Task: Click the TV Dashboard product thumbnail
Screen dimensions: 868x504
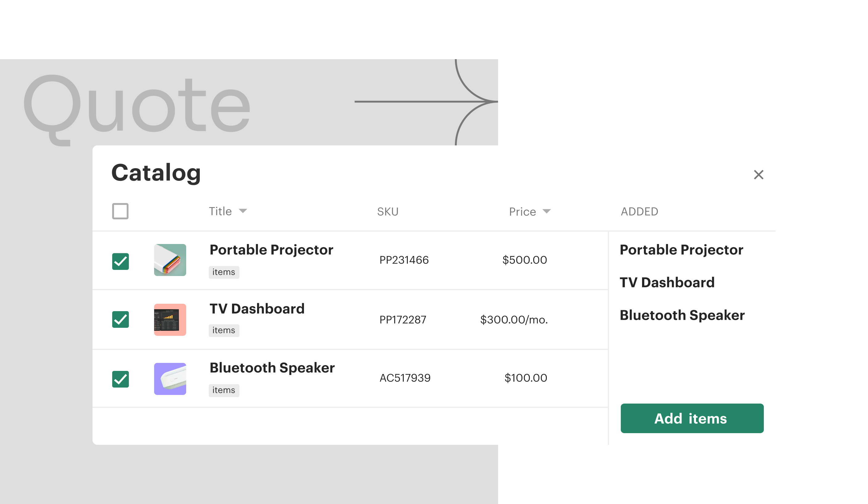Action: [170, 319]
